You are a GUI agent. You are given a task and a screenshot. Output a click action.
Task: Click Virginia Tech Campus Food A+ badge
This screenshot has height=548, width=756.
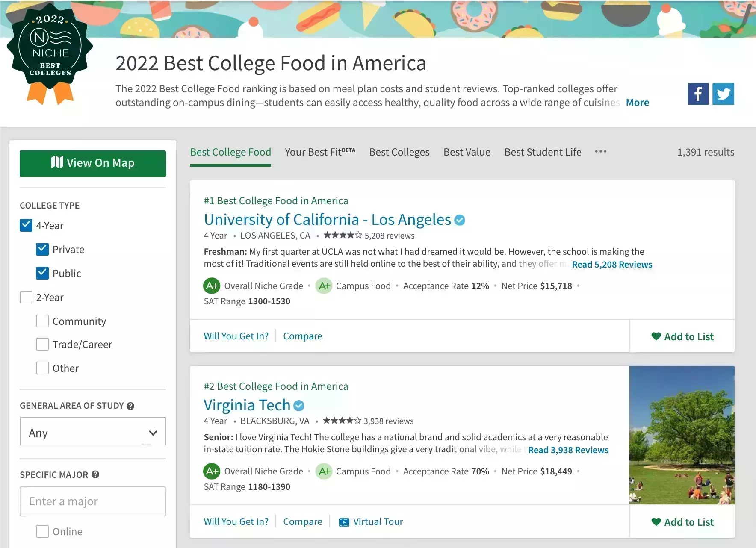(x=324, y=471)
